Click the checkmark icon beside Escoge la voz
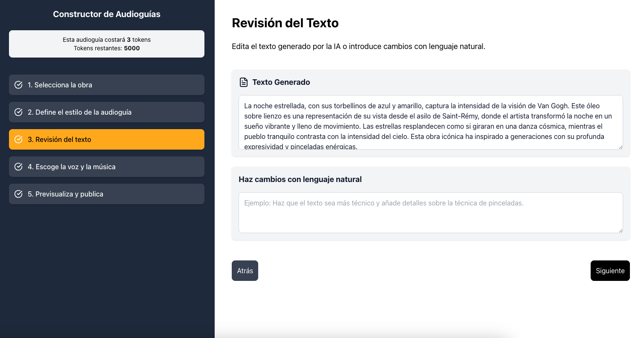This screenshot has width=644, height=338. tap(18, 167)
